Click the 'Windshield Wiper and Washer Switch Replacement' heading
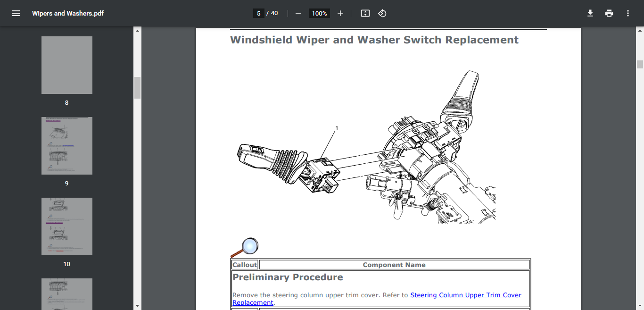Viewport: 644px width, 310px height. 374,40
